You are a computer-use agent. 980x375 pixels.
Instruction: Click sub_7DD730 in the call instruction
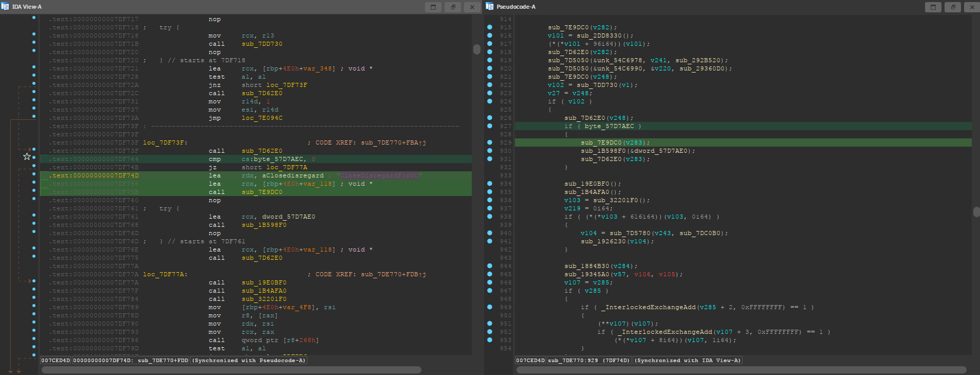click(262, 44)
